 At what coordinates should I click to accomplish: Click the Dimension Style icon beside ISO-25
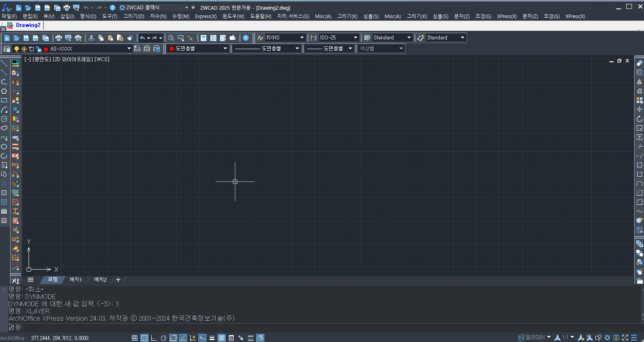click(x=314, y=38)
